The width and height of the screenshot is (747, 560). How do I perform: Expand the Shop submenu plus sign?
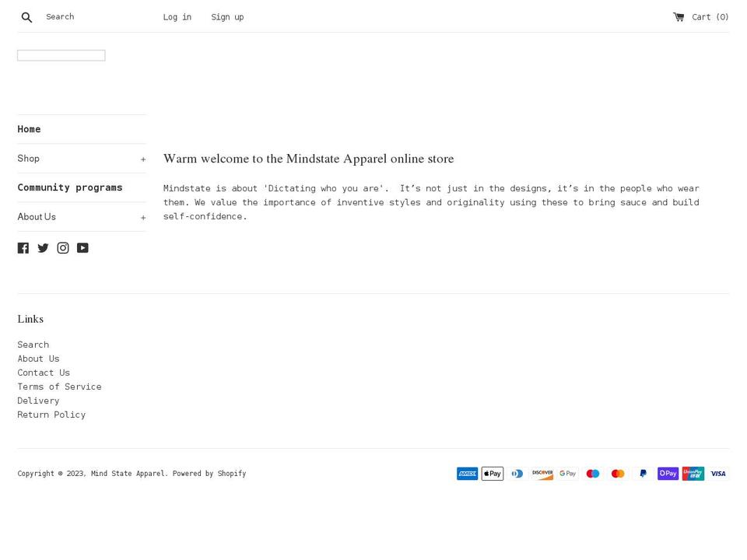coord(143,159)
